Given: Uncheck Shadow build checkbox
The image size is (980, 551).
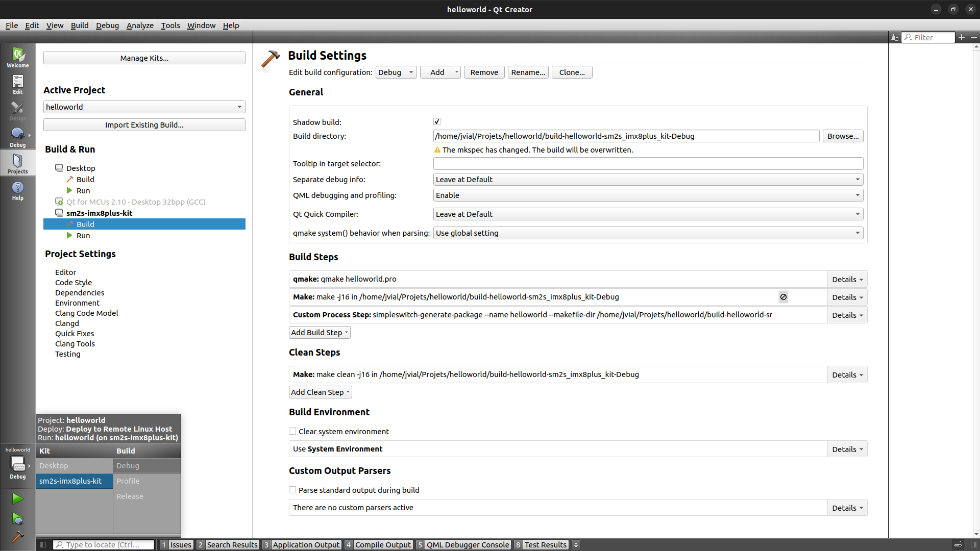Looking at the screenshot, I should click(x=437, y=121).
